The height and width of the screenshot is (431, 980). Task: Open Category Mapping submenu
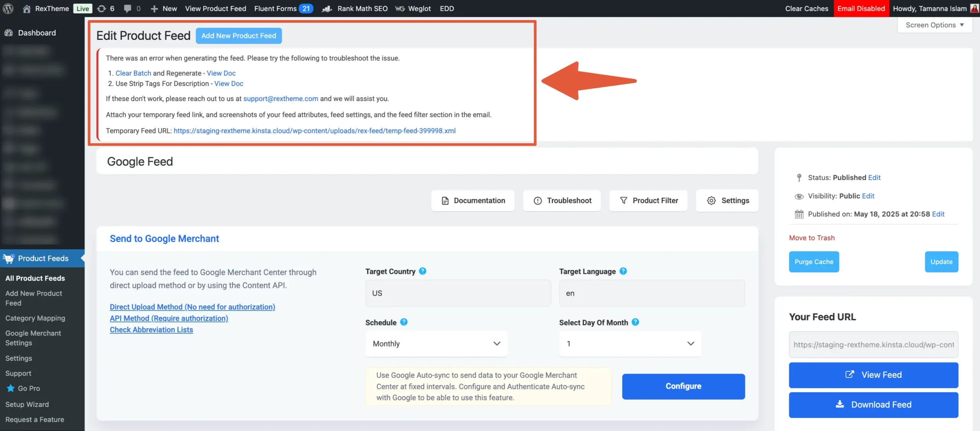click(x=35, y=318)
